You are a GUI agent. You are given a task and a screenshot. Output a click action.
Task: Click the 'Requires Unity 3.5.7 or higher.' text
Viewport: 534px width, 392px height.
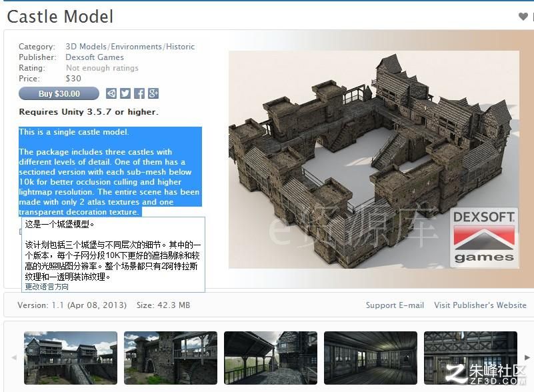[89, 112]
